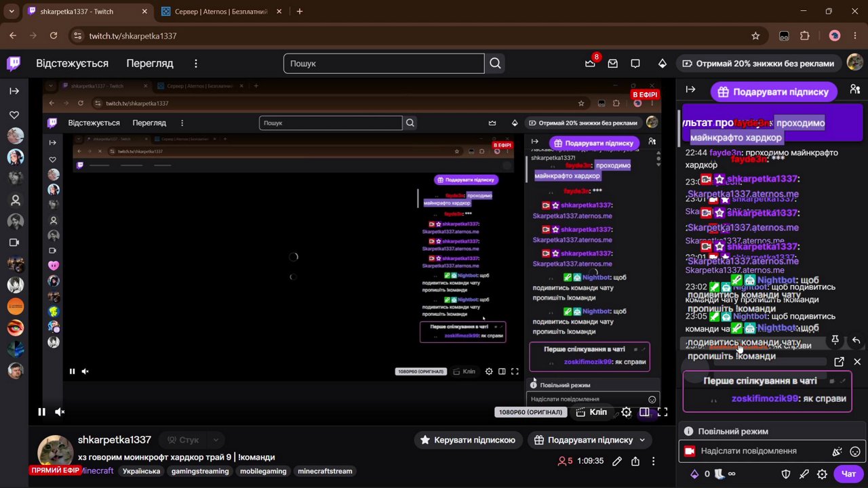Open the Перегляд tab
The width and height of the screenshot is (868, 488).
pyautogui.click(x=150, y=63)
